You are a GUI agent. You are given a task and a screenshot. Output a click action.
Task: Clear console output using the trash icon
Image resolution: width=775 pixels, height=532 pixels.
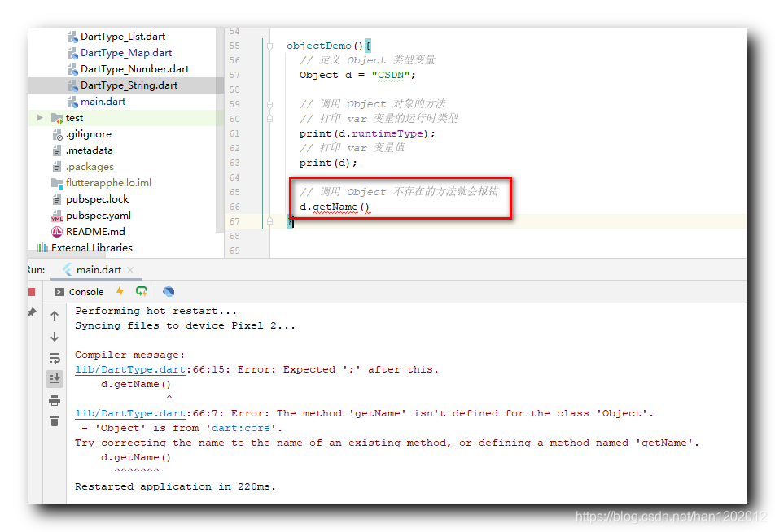coord(55,421)
